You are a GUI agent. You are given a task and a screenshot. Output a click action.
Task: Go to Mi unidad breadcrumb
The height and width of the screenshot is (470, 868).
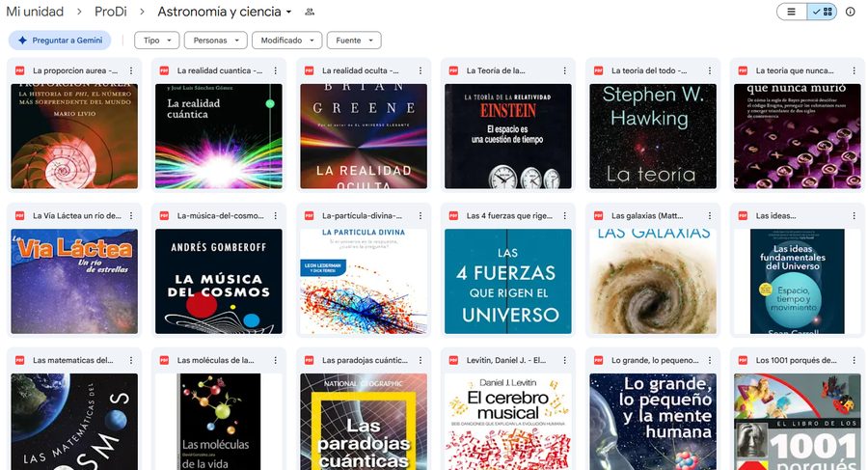[x=35, y=12]
